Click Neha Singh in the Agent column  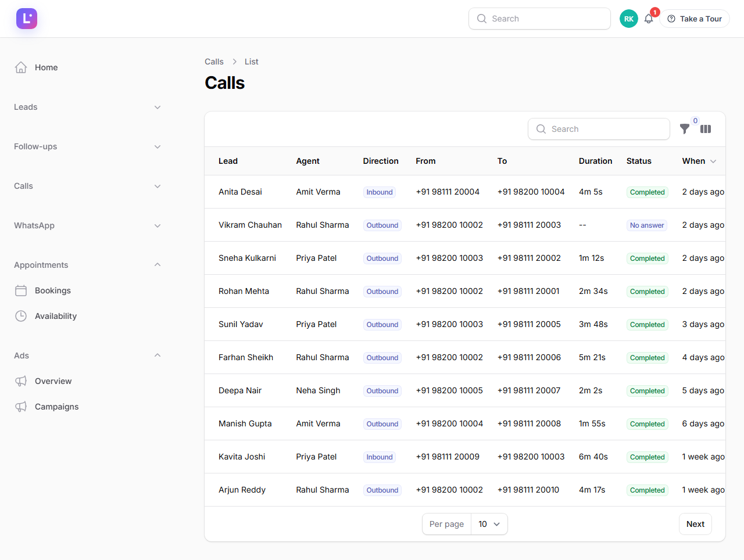318,390
